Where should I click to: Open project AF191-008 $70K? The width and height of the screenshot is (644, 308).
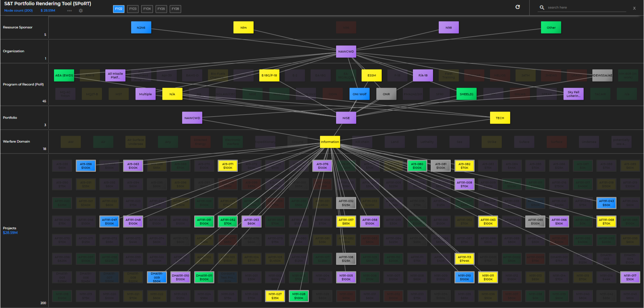[x=465, y=184]
